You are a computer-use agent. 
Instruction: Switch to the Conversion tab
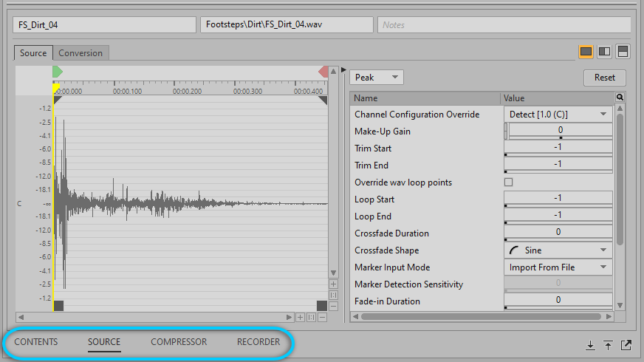coord(81,53)
